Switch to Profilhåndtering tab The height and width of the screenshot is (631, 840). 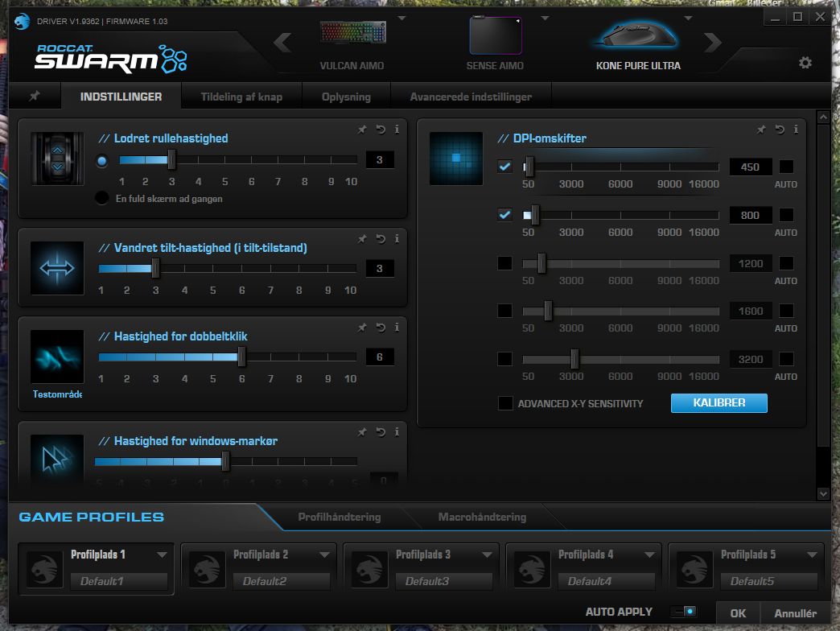click(x=340, y=517)
